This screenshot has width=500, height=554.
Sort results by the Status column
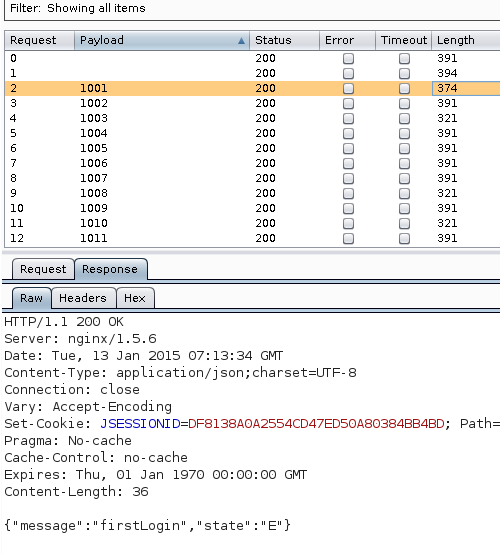tap(284, 40)
